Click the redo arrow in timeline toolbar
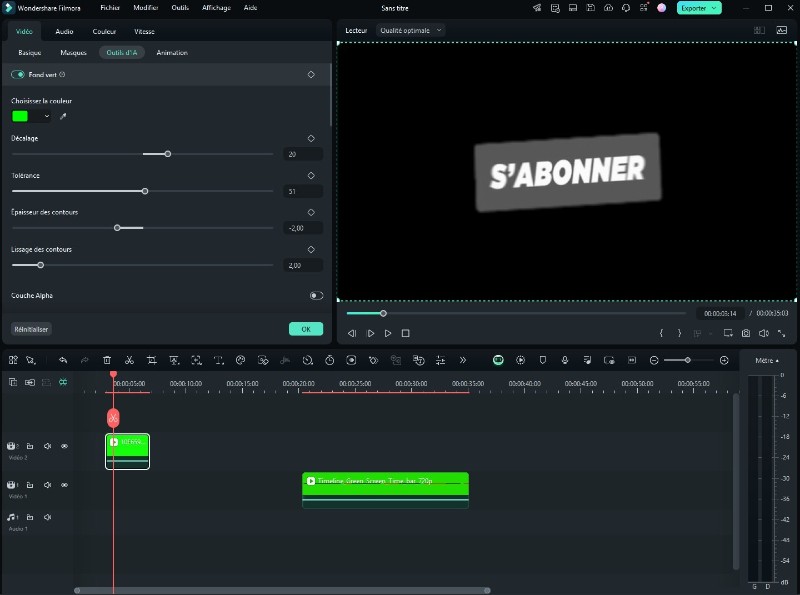 [85, 360]
